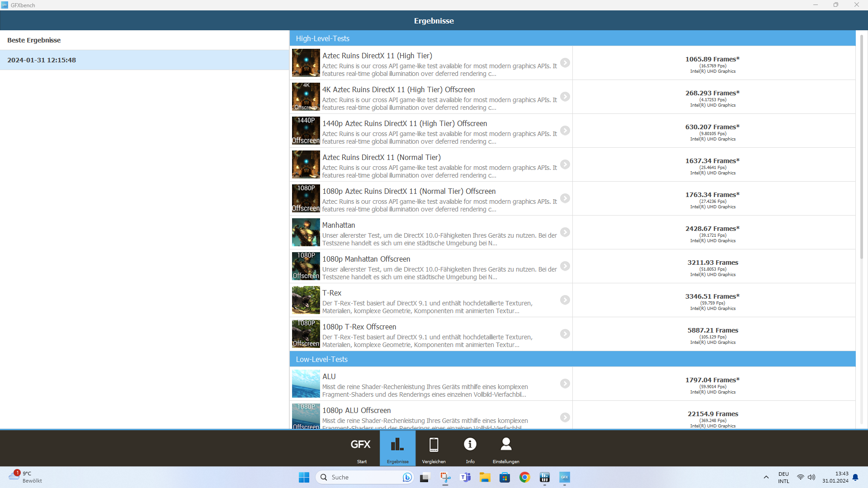This screenshot has width=868, height=488.
Task: Click the T-Rex test thumbnail
Action: (x=306, y=300)
